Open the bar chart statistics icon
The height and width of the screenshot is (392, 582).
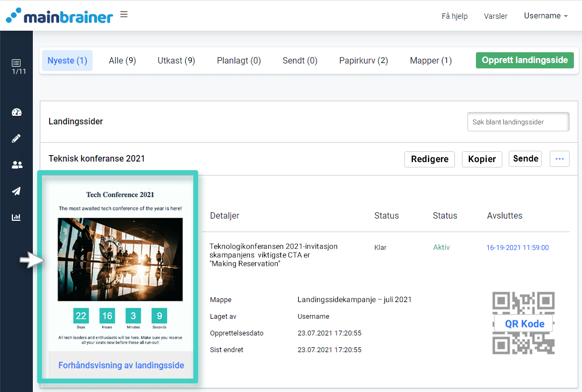(x=16, y=218)
